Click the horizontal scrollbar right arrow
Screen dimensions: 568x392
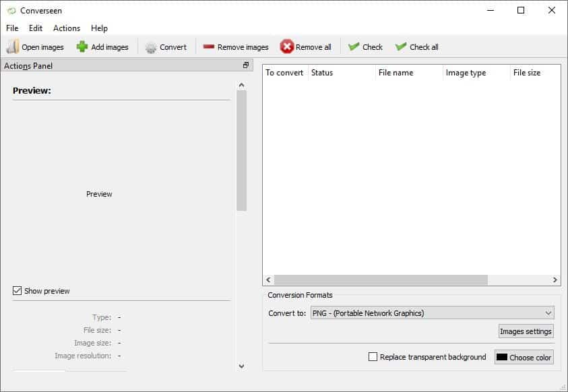554,280
